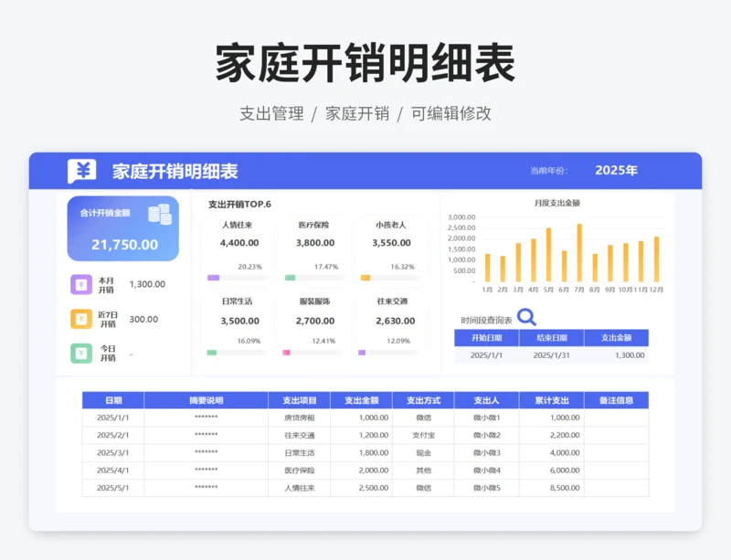Viewport: 731px width, 560px height.
Task: Click the 往来交通 progress bar
Action: [387, 353]
